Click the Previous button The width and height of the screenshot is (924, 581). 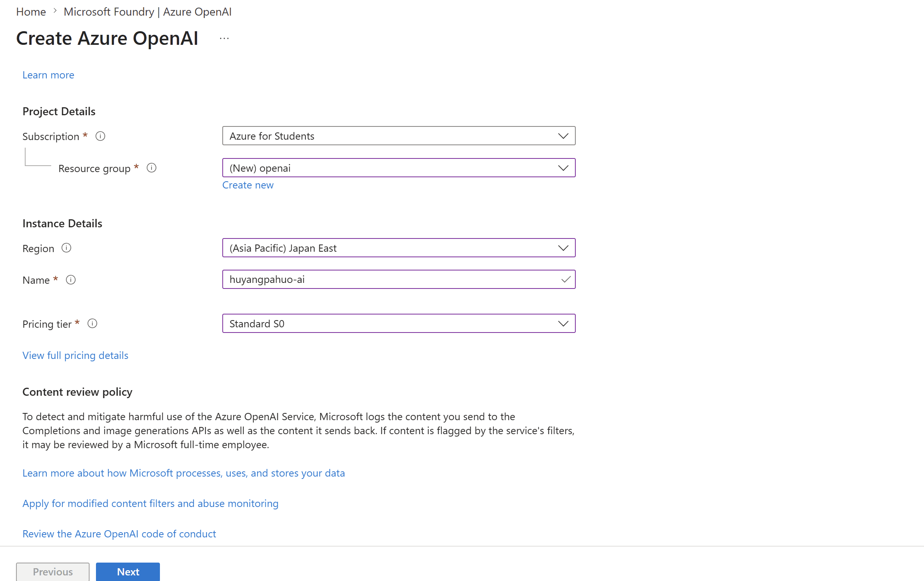coord(53,572)
